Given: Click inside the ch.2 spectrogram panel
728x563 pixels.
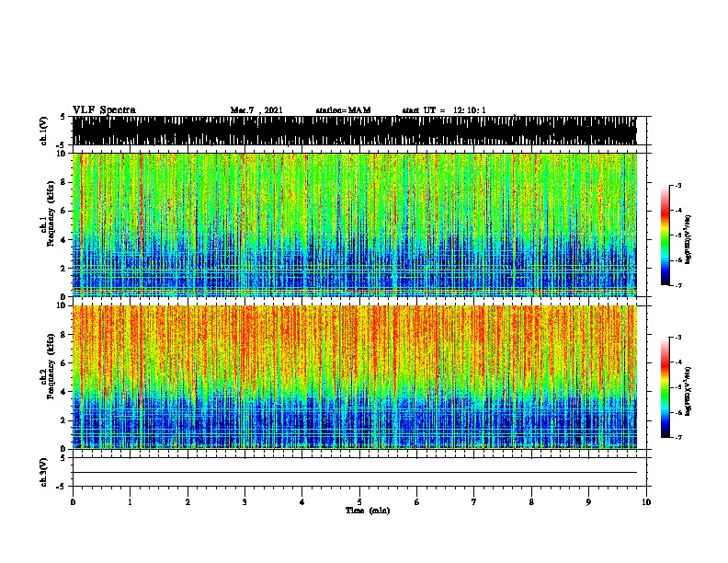Looking at the screenshot, I should pyautogui.click(x=354, y=377).
